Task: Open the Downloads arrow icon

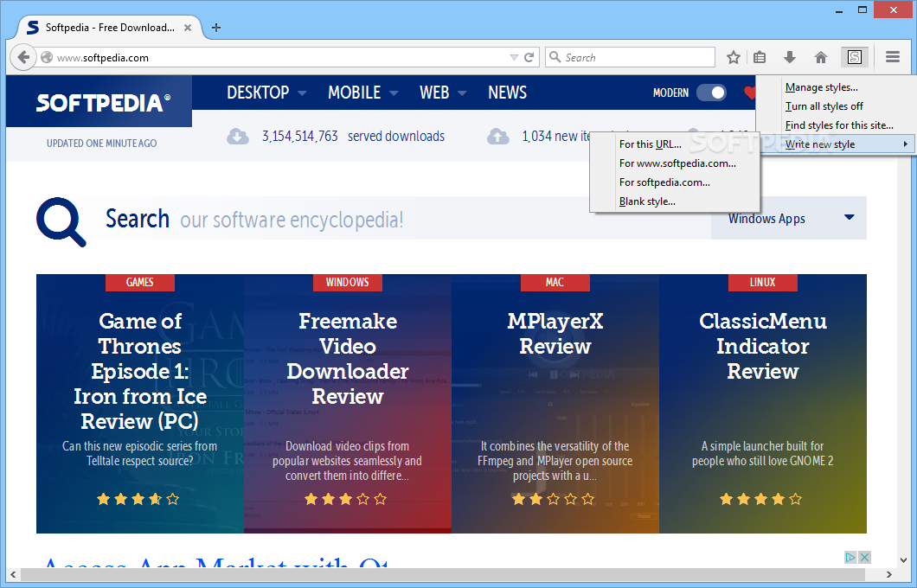Action: coord(790,57)
